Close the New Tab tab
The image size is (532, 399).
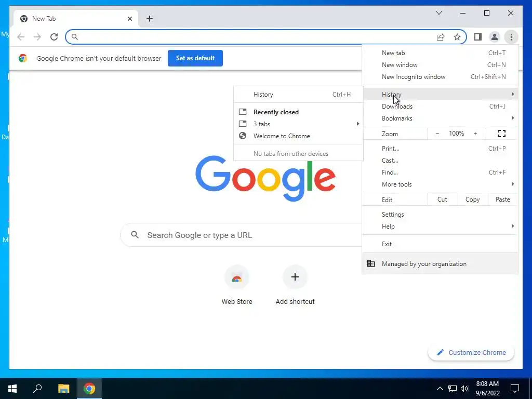(129, 19)
